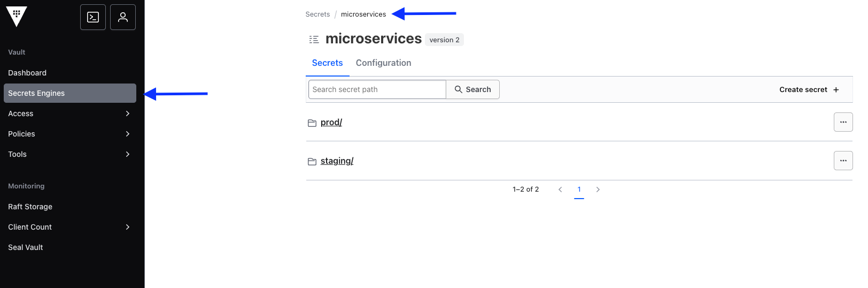Open the more-options menu for staging/

843,161
